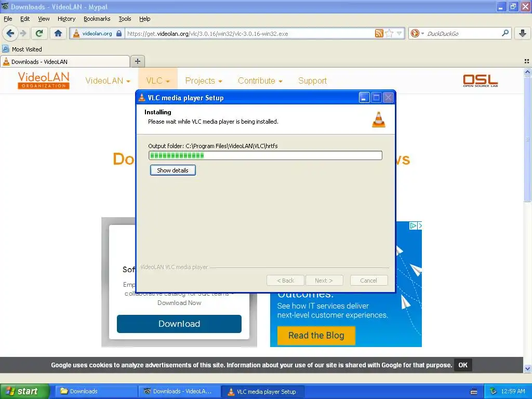Click the VLC cone icon in Setup titlebar
The image size is (532, 399).
(x=142, y=98)
